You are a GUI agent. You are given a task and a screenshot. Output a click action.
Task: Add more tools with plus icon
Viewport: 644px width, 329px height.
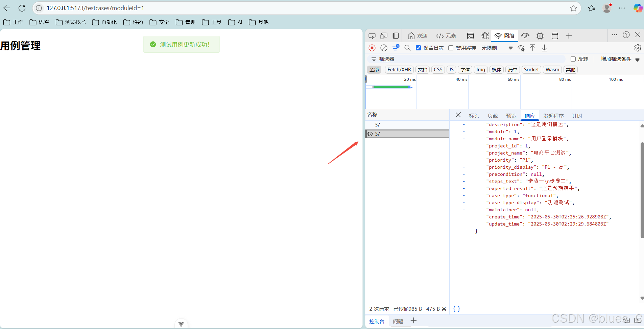569,36
